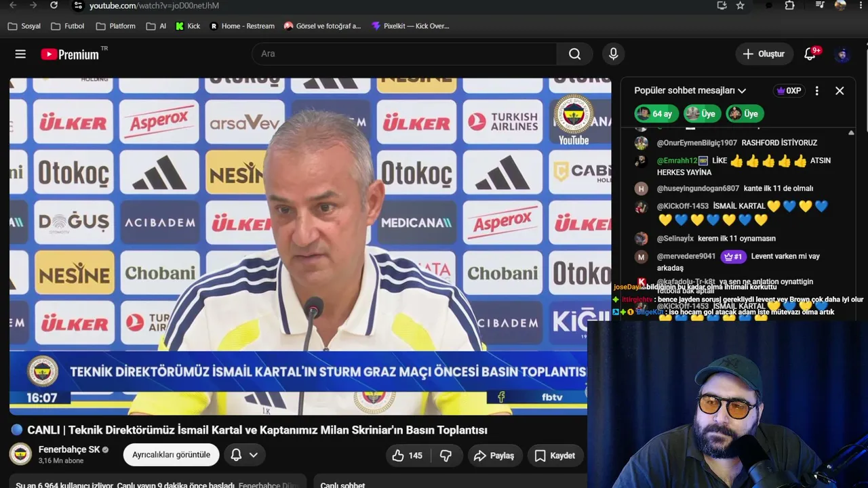Open the Home - Restream bookmark
The height and width of the screenshot is (488, 868).
[x=242, y=26]
